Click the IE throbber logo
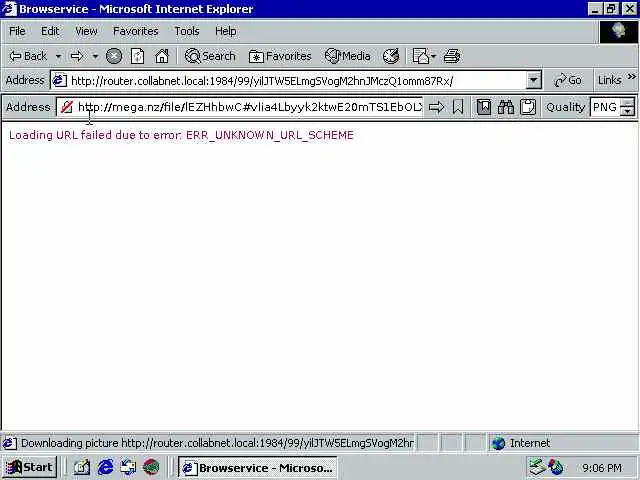Image resolution: width=640 pixels, height=480 pixels. point(618,31)
